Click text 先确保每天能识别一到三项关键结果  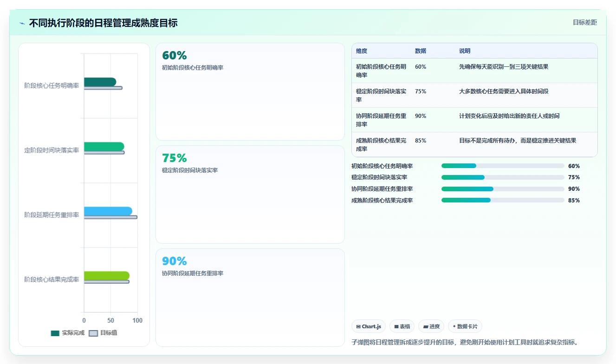504,67
